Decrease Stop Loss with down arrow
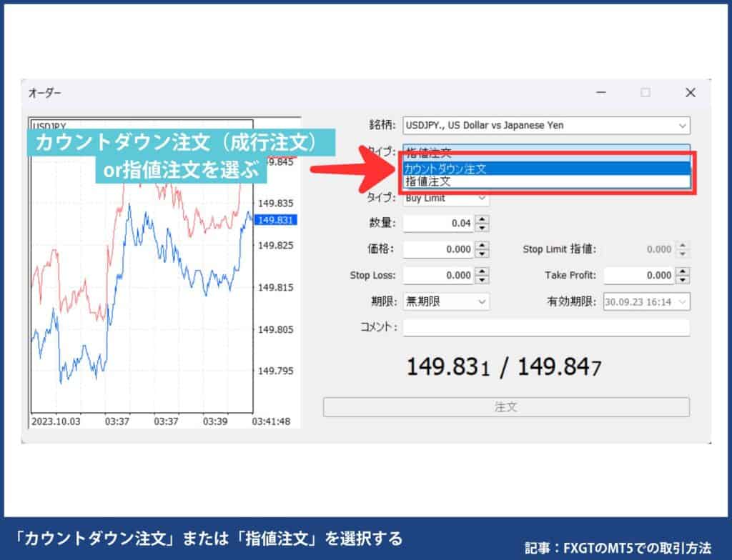 coord(482,279)
